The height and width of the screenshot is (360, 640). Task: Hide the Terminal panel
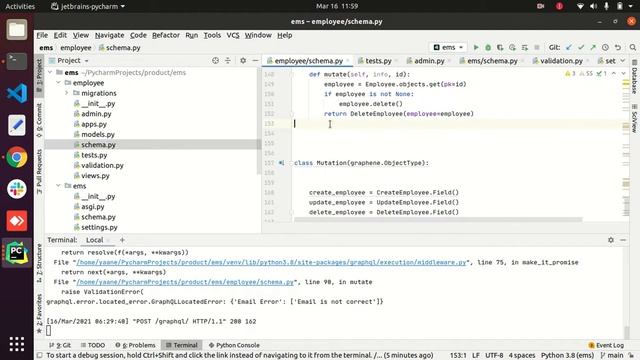tap(623, 240)
